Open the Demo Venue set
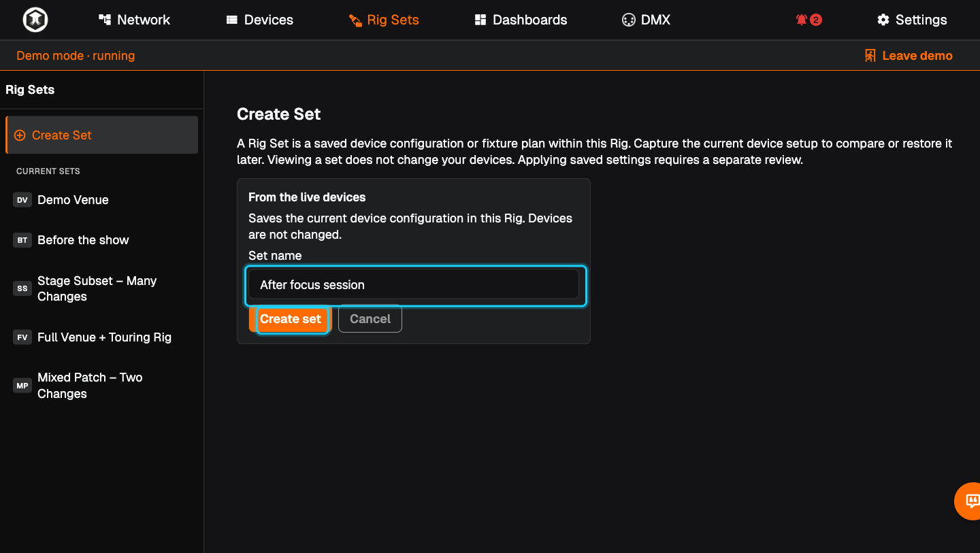This screenshot has height=553, width=980. tap(102, 200)
